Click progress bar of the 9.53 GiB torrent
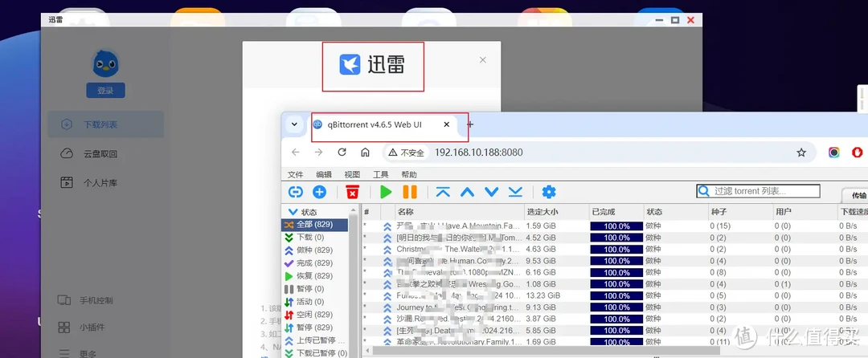 (x=616, y=261)
